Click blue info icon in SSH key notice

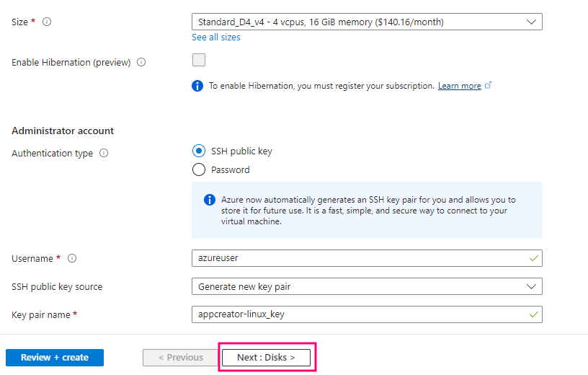(x=209, y=200)
